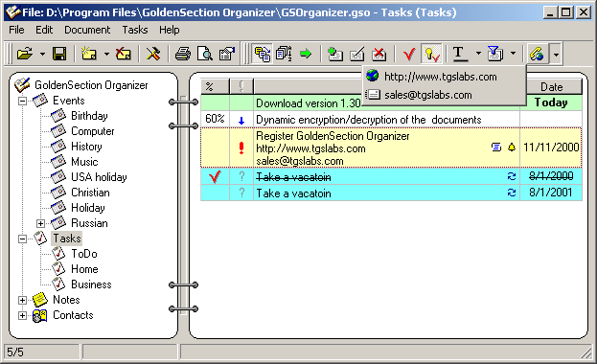
Task: Toggle the tree view toolbar button
Action: pyautogui.click(x=263, y=54)
